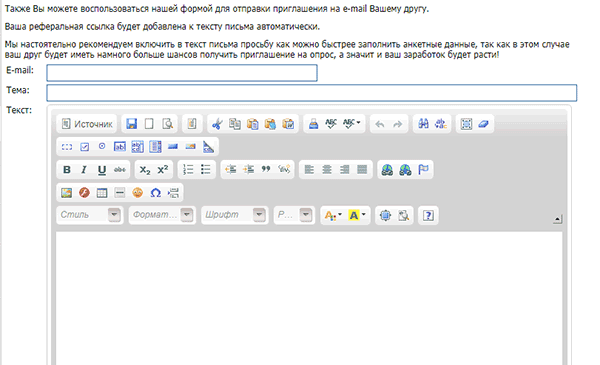Insert a numbered list
600x365 pixels.
coord(188,169)
